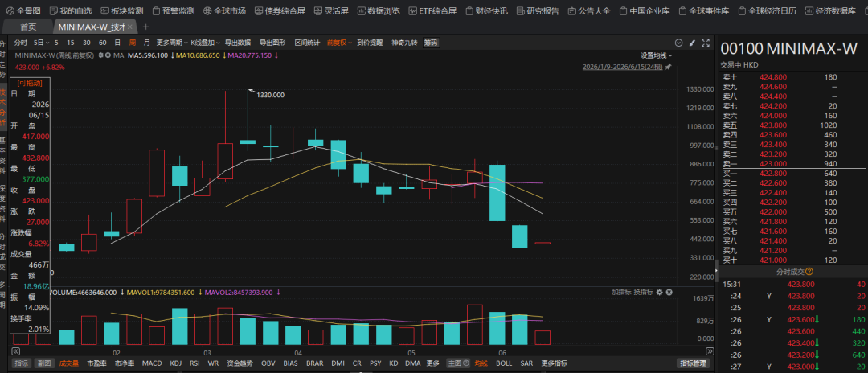This screenshot has height=373, width=868.
Task: Open 中国企业库 company database
Action: (645, 11)
